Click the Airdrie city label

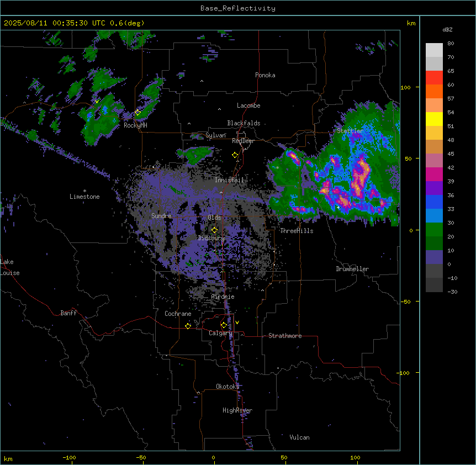223,297
